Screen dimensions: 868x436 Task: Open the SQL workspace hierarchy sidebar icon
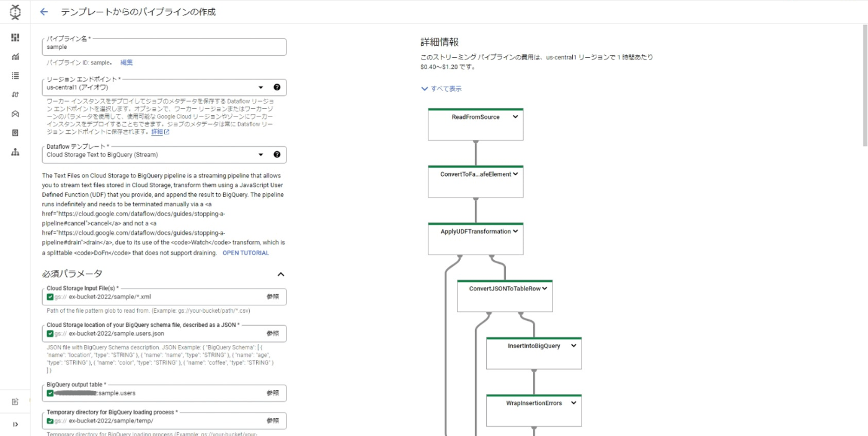coord(15,152)
